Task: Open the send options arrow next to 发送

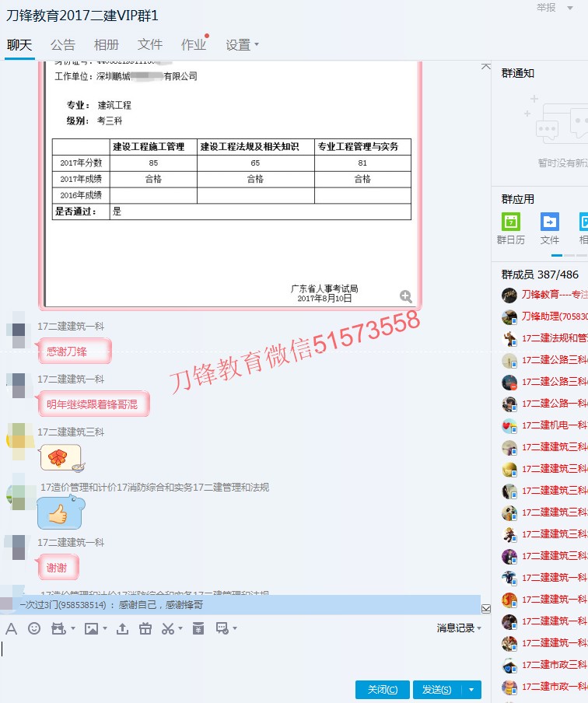Action: 471,690
